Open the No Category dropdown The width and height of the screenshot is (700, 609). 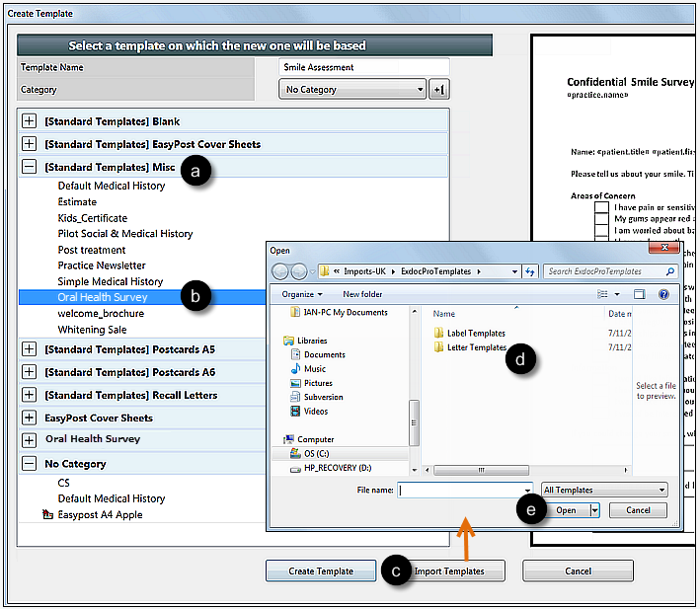click(352, 89)
